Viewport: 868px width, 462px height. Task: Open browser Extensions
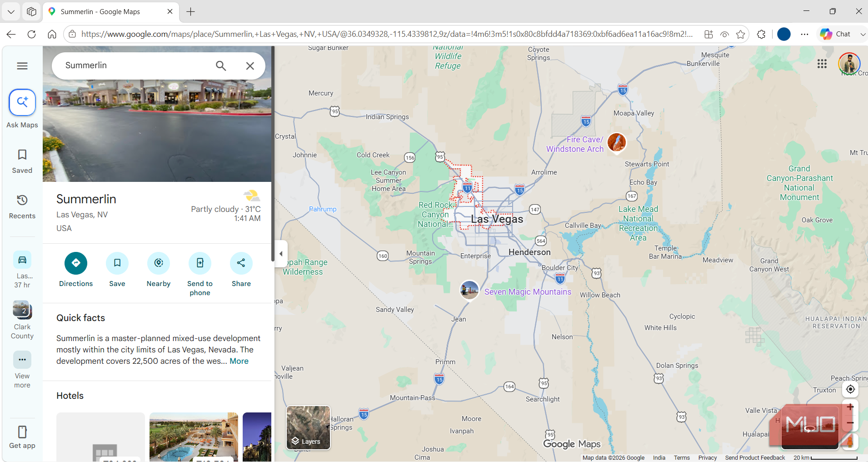[761, 34]
